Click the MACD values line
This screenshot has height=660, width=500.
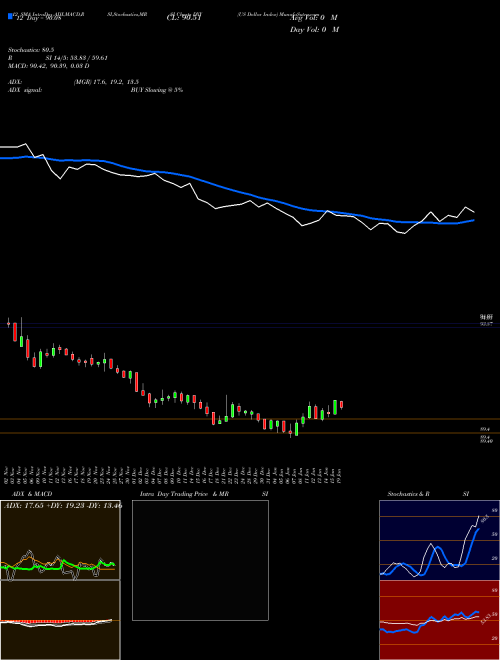point(48,66)
